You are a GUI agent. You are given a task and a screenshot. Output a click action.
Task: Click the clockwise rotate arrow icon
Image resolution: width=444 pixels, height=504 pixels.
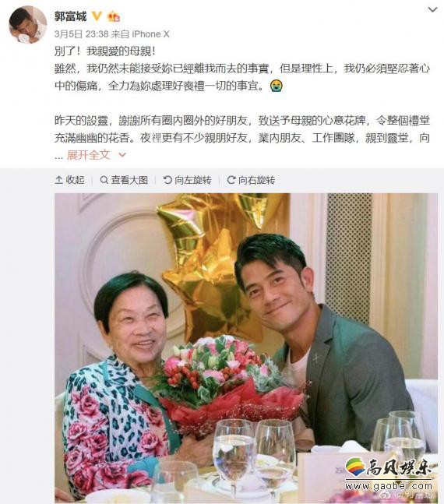tap(231, 180)
